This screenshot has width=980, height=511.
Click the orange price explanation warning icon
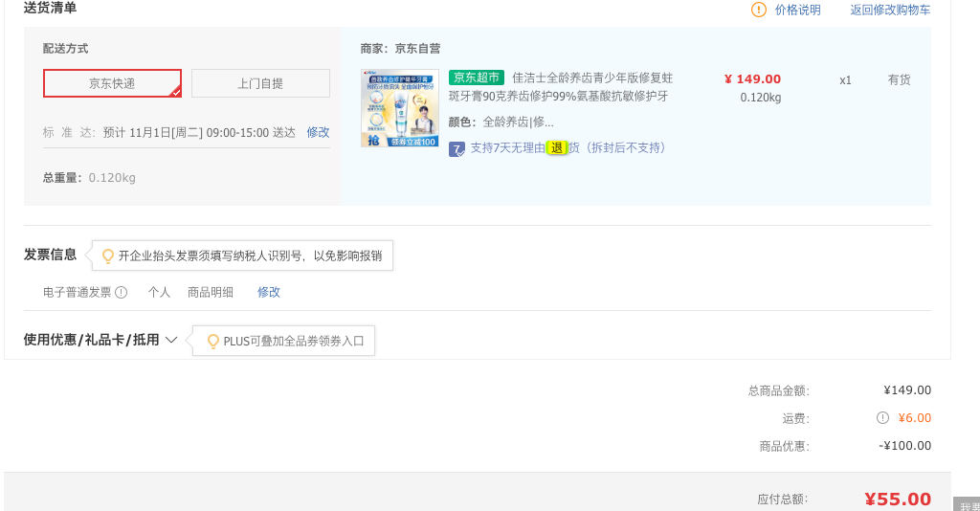(758, 10)
